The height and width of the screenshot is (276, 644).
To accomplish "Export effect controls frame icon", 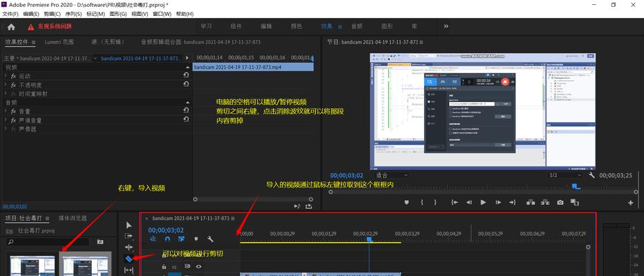I will 310,207.
